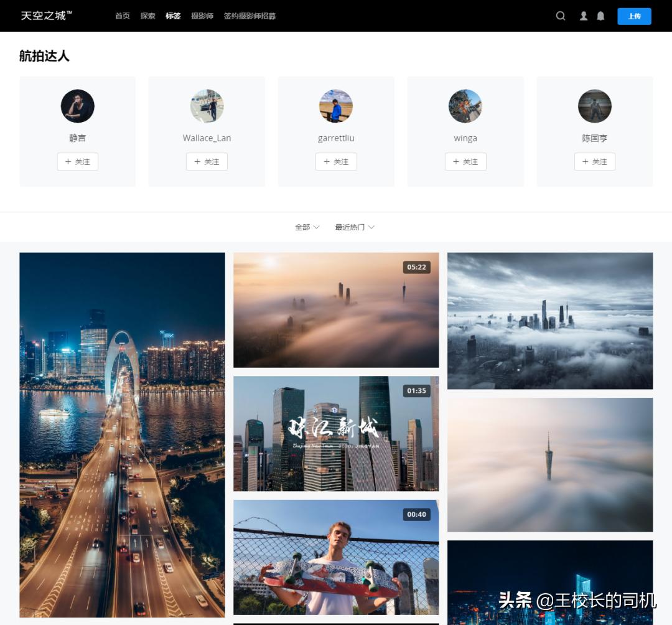
Task: Click the username 陈国亨
Action: 594,138
